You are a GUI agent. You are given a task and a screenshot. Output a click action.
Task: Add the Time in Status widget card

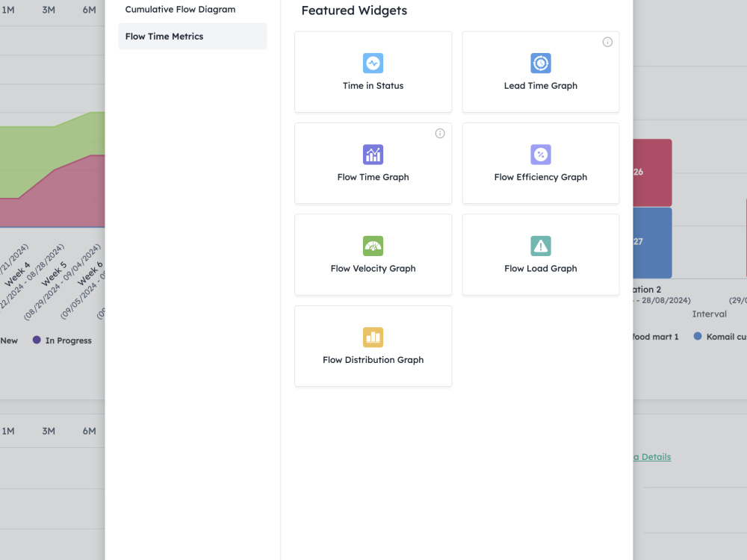(x=373, y=72)
